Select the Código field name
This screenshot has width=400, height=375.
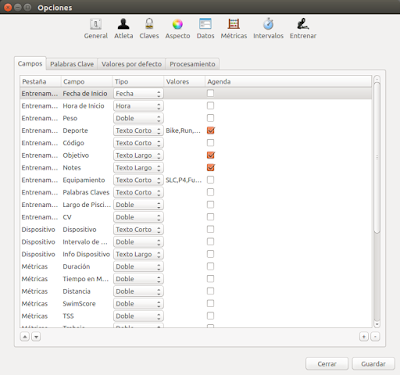[x=73, y=143]
